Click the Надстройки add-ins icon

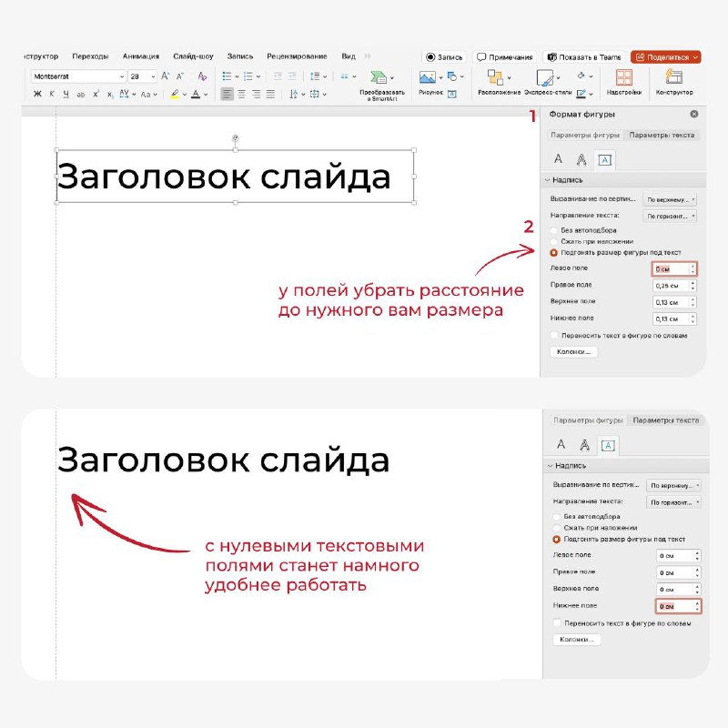pos(623,77)
